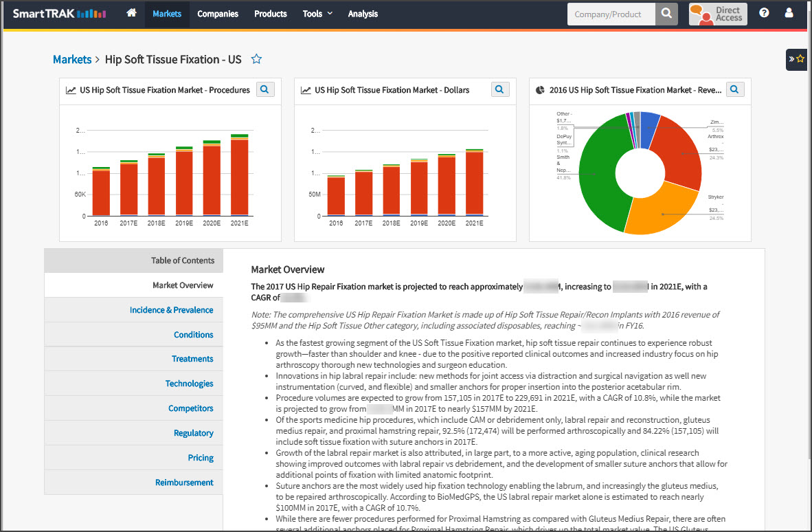The height and width of the screenshot is (532, 812).
Task: Select the 2019E bar in Dollars chart
Action: point(419,188)
